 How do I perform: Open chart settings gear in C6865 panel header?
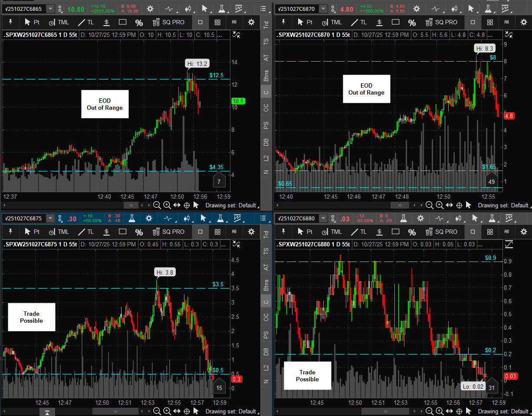point(150,8)
